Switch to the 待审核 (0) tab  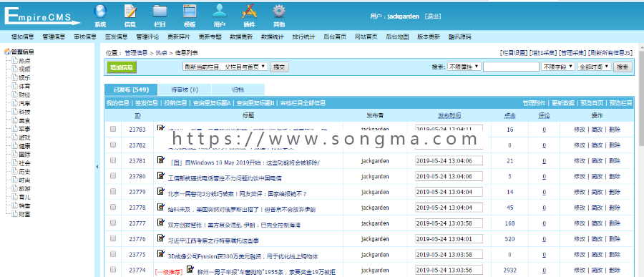point(185,89)
